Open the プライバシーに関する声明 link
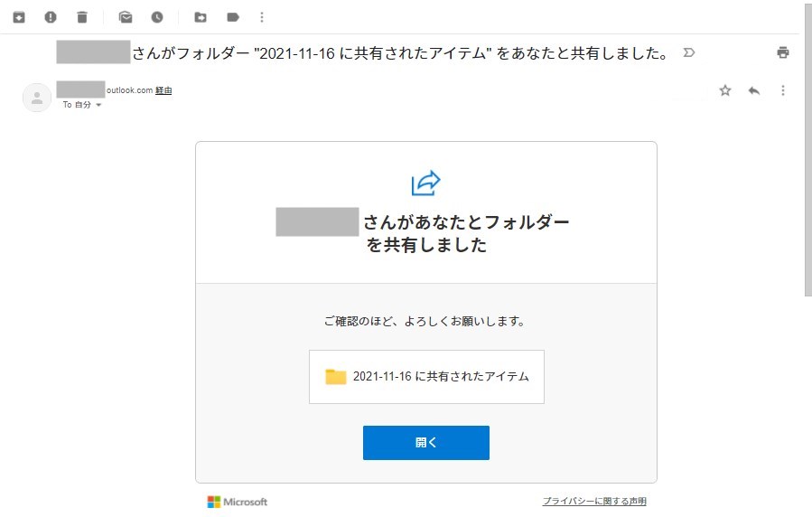The width and height of the screenshot is (812, 517). coord(594,502)
